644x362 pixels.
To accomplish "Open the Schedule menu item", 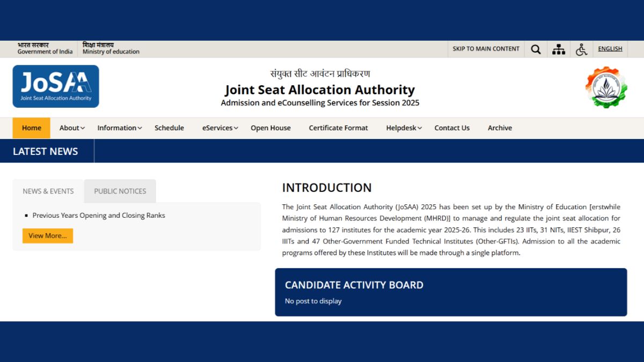I will click(169, 128).
